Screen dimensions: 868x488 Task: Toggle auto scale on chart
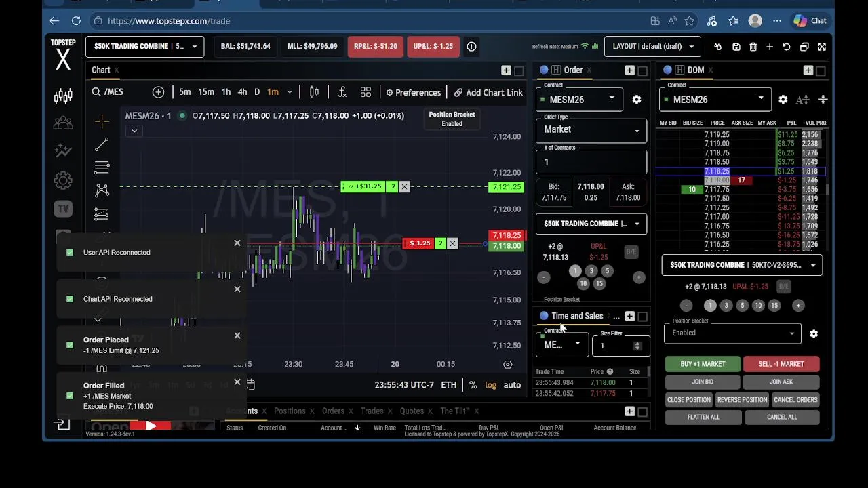(x=512, y=385)
